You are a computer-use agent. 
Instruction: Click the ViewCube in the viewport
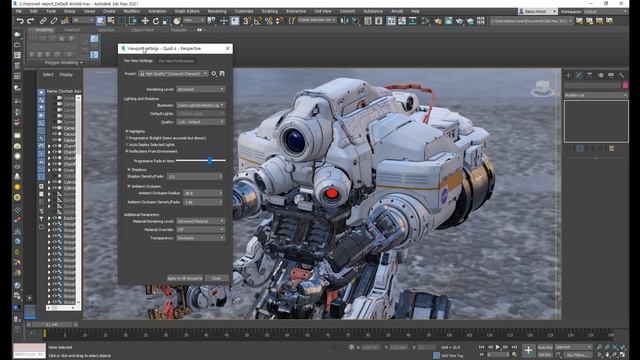point(542,88)
